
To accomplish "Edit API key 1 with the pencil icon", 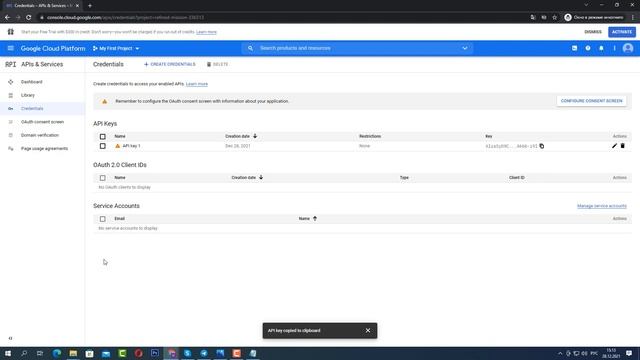I will point(614,146).
